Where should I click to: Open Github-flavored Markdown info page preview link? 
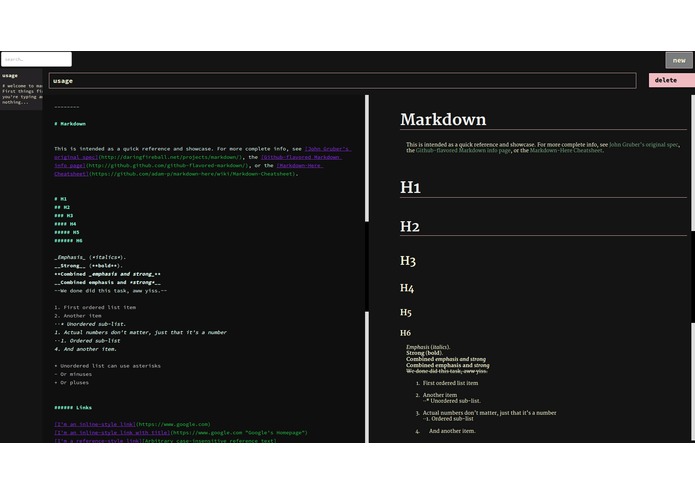pos(463,150)
